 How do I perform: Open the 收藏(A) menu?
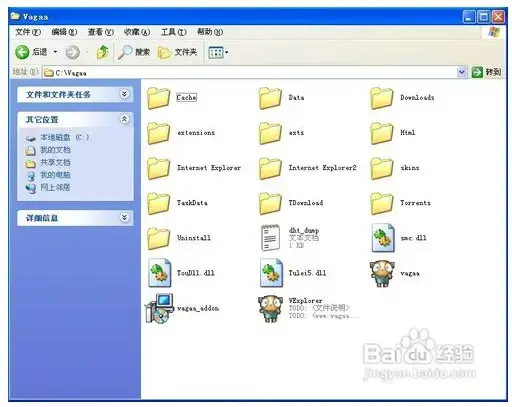(x=137, y=32)
